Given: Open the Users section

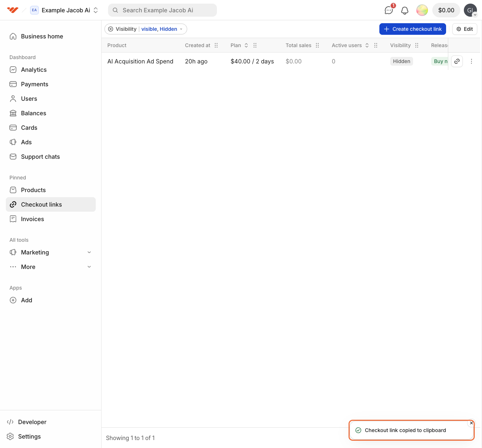Looking at the screenshot, I should point(51,99).
